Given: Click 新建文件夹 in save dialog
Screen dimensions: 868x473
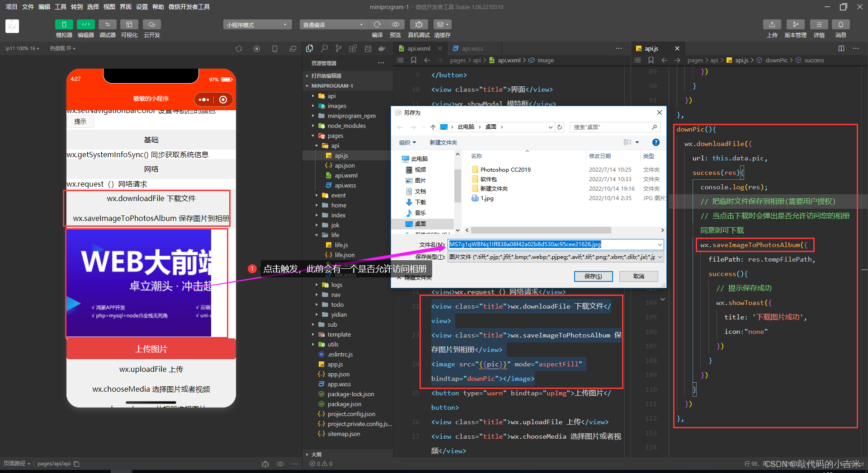Looking at the screenshot, I should [443, 142].
